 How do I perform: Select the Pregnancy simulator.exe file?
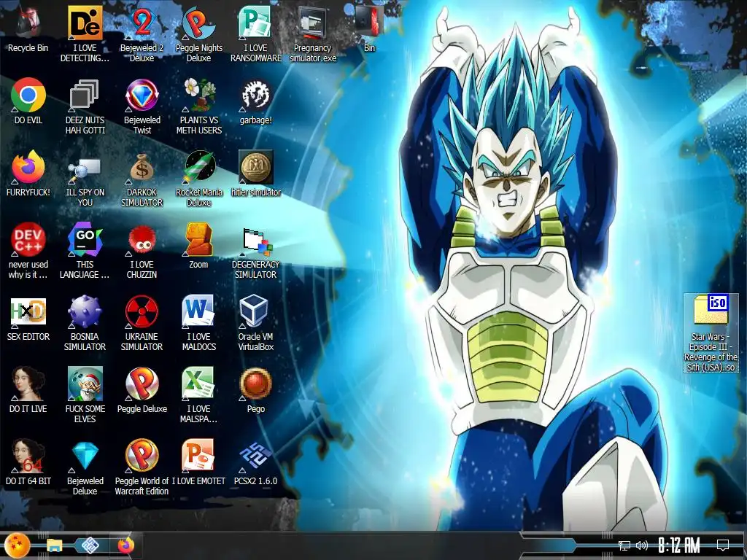click(x=312, y=34)
